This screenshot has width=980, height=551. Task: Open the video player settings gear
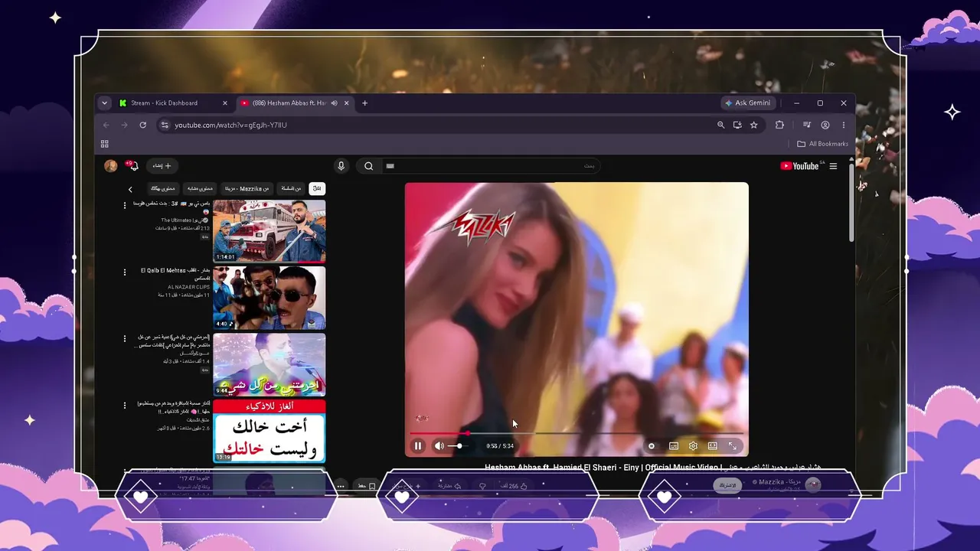[x=693, y=446]
